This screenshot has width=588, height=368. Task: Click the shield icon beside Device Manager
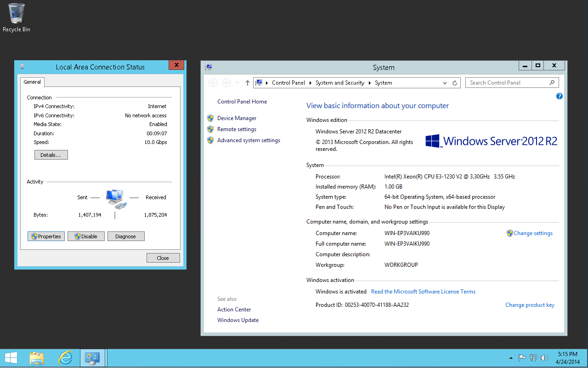point(210,118)
